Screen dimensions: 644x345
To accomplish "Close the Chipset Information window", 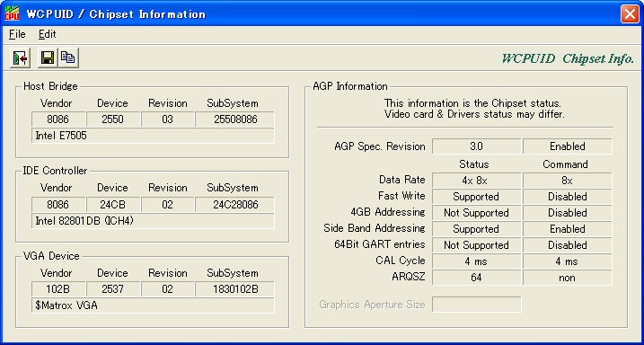I will click(x=630, y=14).
